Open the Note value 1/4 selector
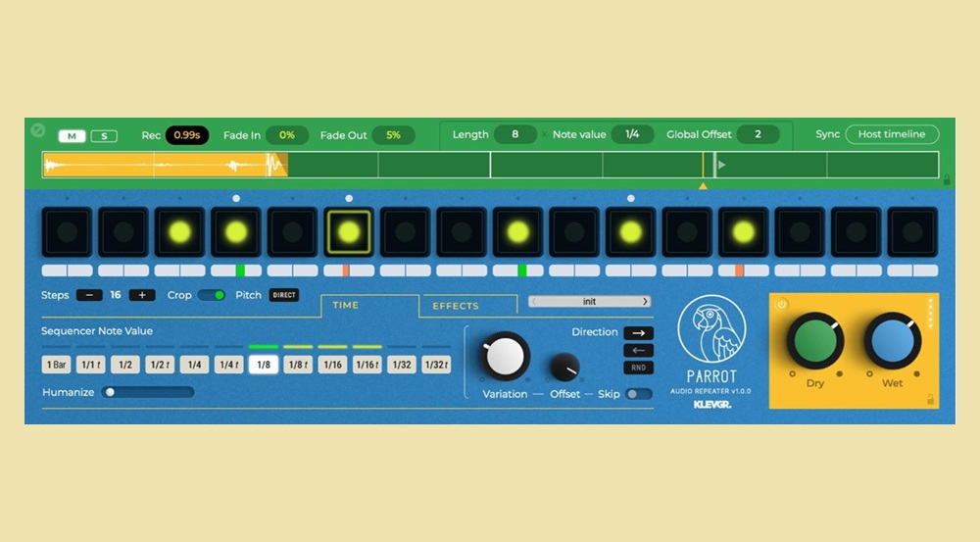The width and height of the screenshot is (980, 542). point(632,134)
